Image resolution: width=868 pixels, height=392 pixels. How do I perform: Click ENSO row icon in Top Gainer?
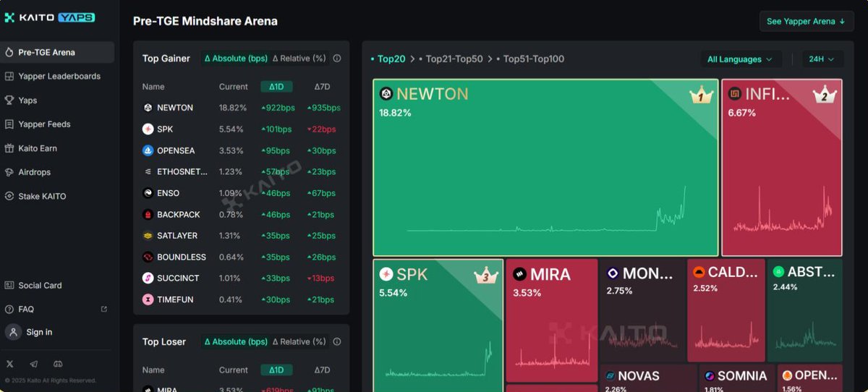[148, 193]
